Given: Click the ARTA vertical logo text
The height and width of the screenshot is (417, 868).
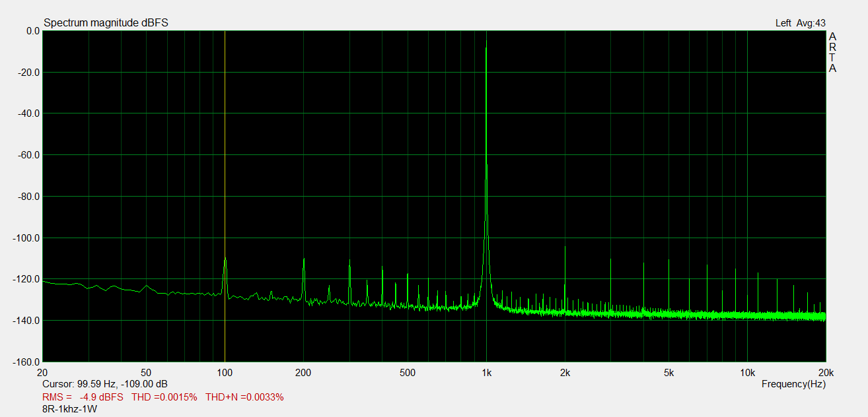Looking at the screenshot, I should click(832, 52).
